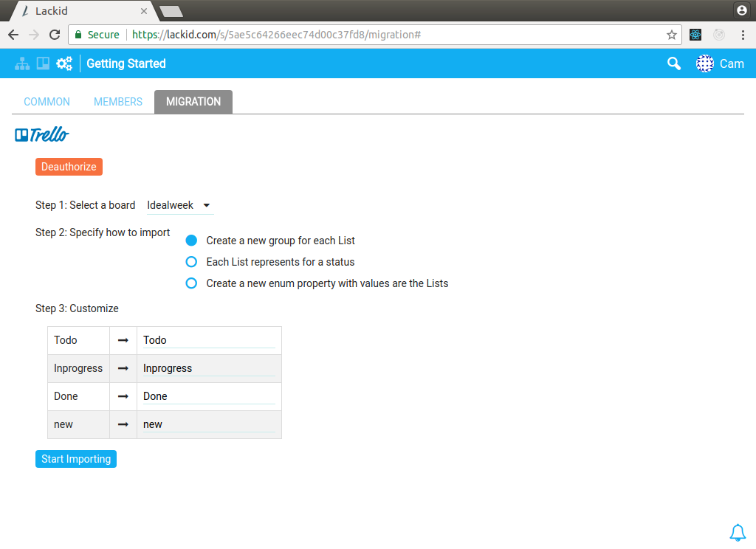
Task: Click the browser address bar URL
Action: click(276, 35)
